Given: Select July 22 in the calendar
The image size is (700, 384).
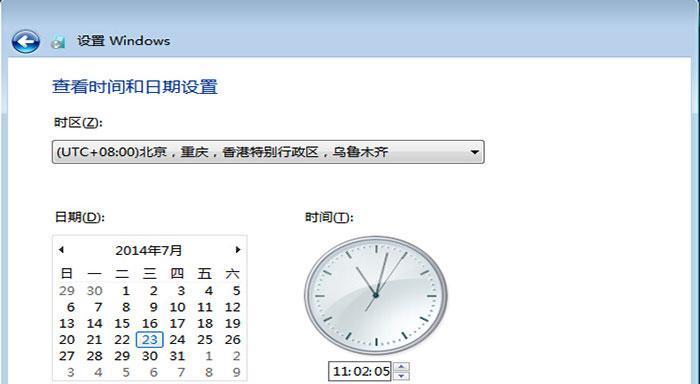Looking at the screenshot, I should 122,340.
